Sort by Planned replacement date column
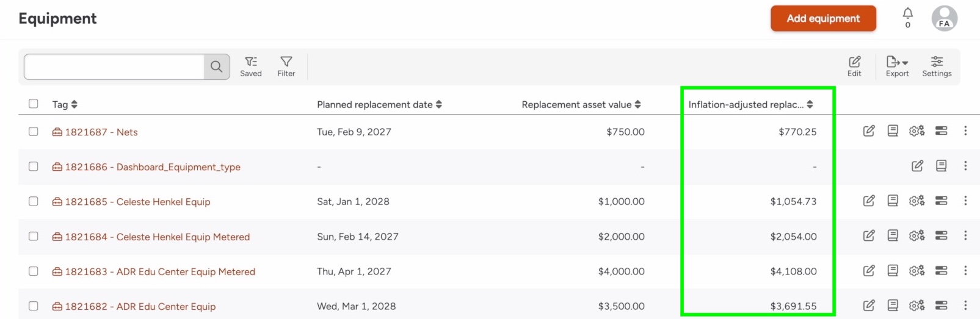This screenshot has width=980, height=319. [x=379, y=104]
